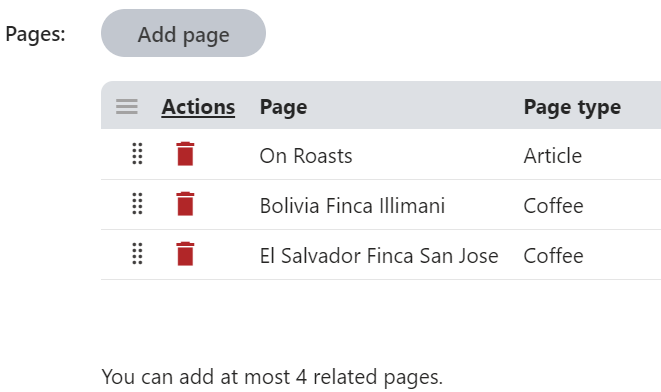Click drag handle for Bolivia Finca Illimani
Screen dimensions: 661x392
[x=137, y=204]
